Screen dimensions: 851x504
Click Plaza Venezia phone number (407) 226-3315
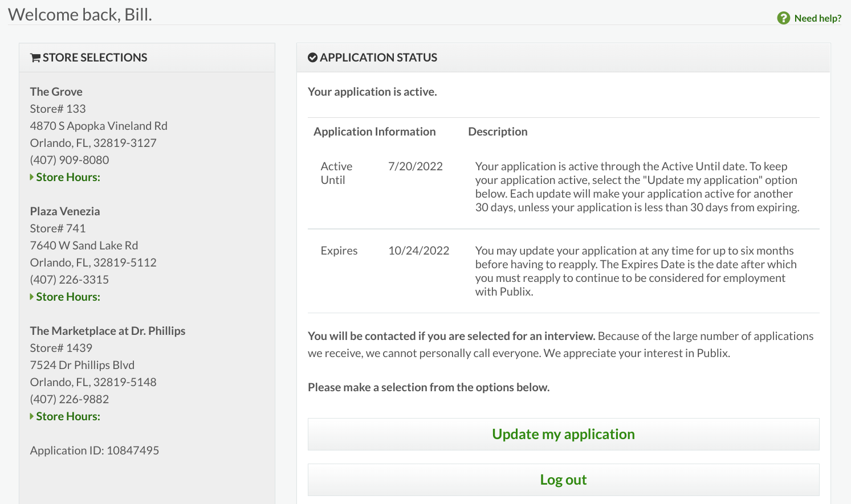point(70,280)
